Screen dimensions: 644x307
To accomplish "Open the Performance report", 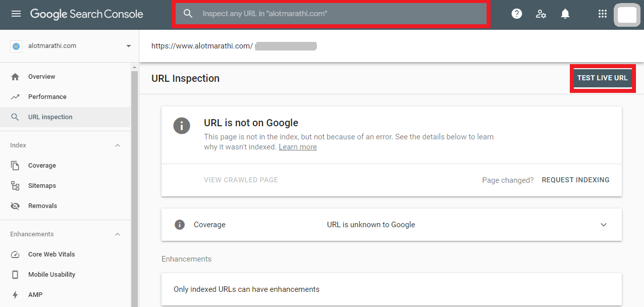I will (47, 97).
